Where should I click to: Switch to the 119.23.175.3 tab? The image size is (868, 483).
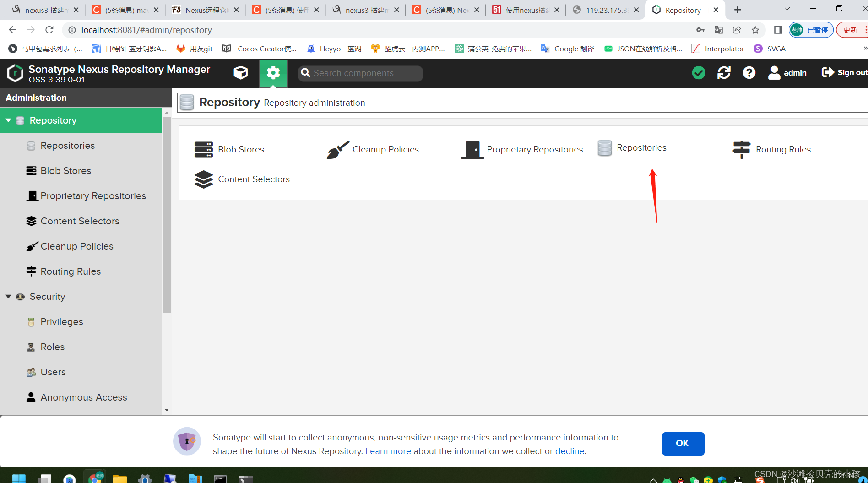606,10
